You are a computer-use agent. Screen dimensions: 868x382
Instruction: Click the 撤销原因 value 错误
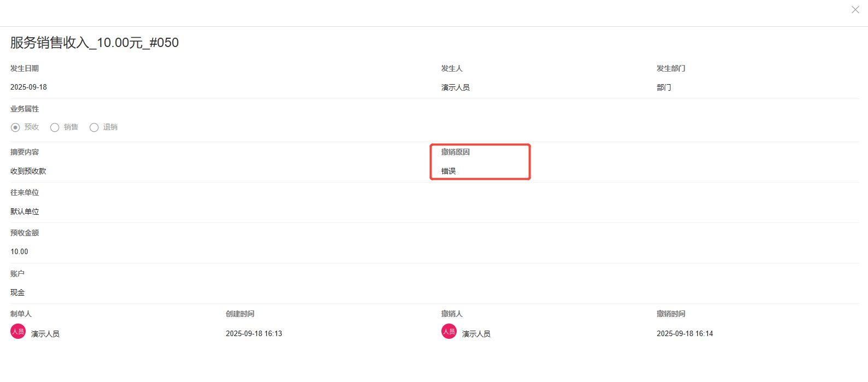click(448, 171)
